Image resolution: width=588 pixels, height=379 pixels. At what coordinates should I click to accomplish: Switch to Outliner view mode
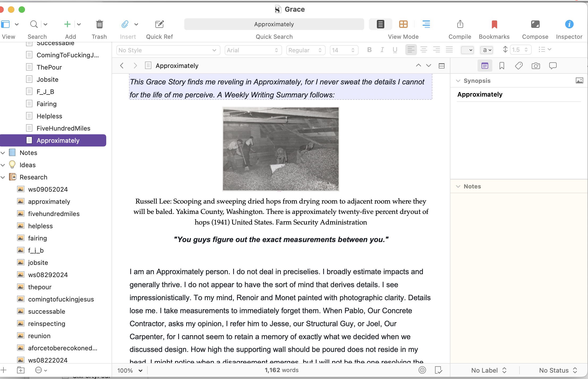tap(426, 24)
